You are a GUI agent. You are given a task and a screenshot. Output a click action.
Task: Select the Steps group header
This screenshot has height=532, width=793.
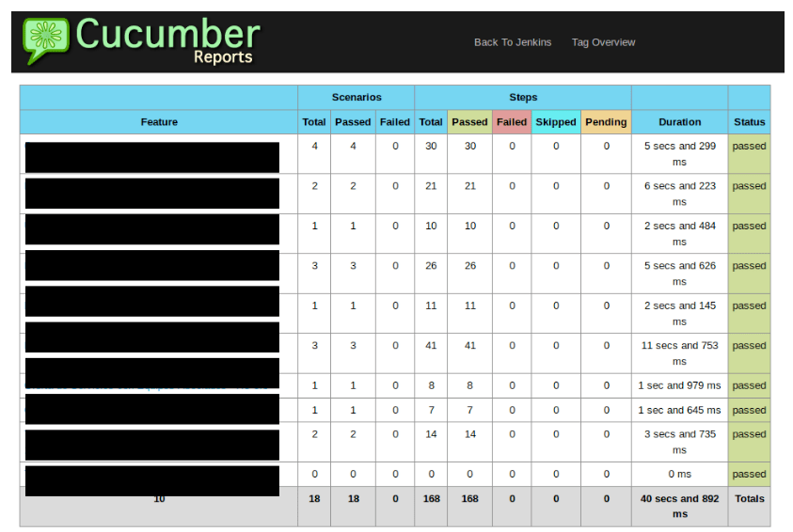pos(523,97)
